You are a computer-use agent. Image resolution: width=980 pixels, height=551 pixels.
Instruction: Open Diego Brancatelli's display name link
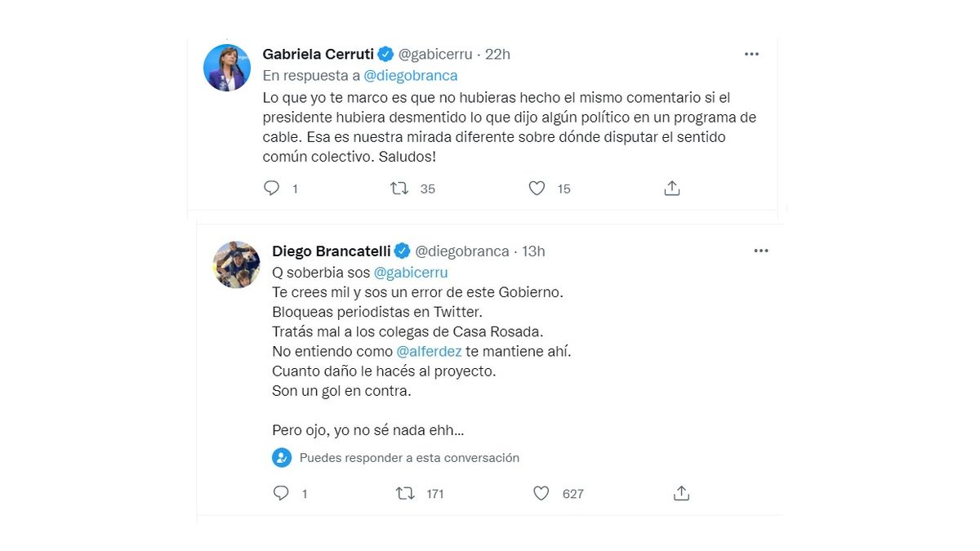332,251
